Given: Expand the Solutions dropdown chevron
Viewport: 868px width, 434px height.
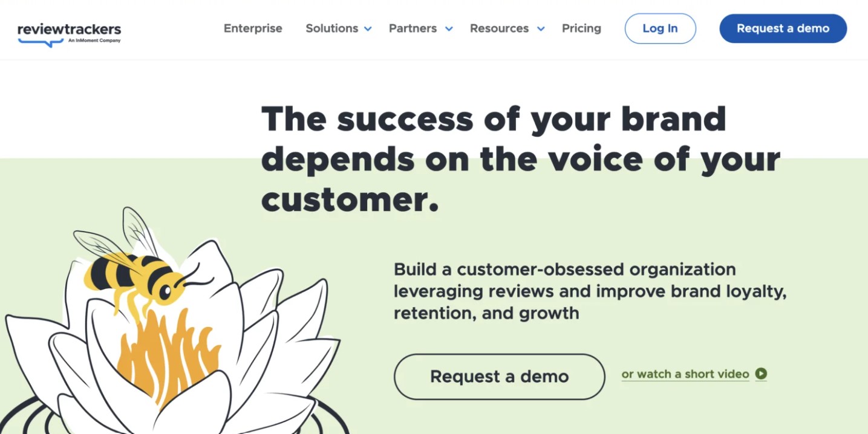Looking at the screenshot, I should 369,28.
